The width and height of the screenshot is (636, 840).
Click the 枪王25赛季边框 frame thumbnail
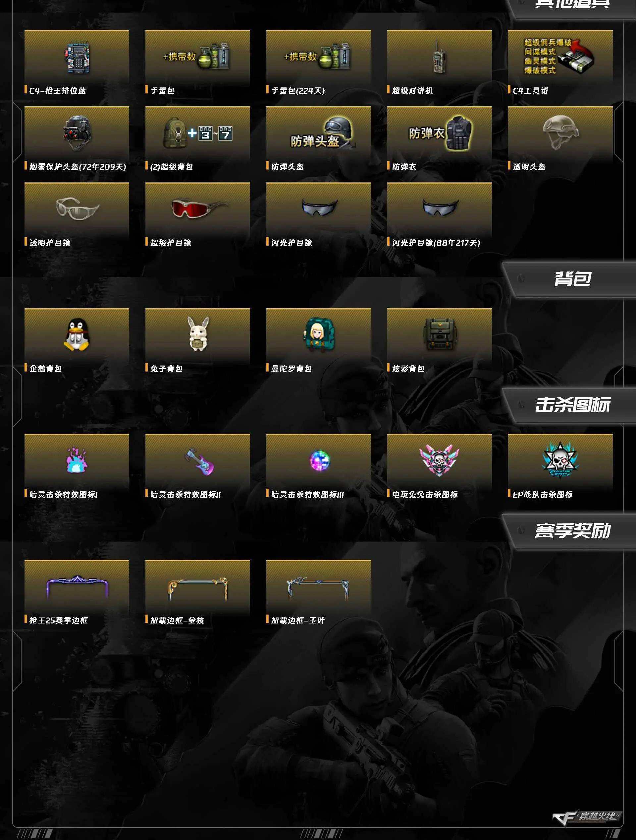coord(77,587)
